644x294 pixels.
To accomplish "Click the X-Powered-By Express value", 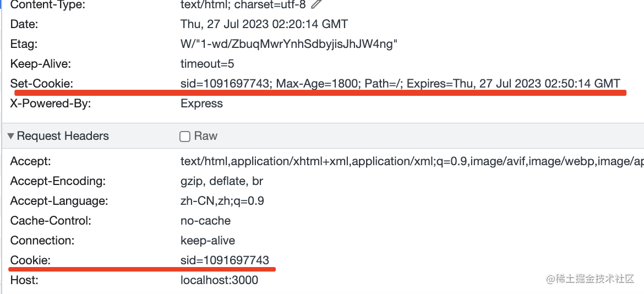I will point(201,104).
